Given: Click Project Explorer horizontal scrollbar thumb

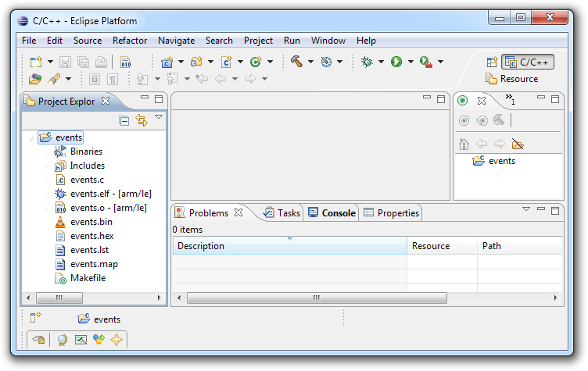Looking at the screenshot, I should pyautogui.click(x=59, y=298).
